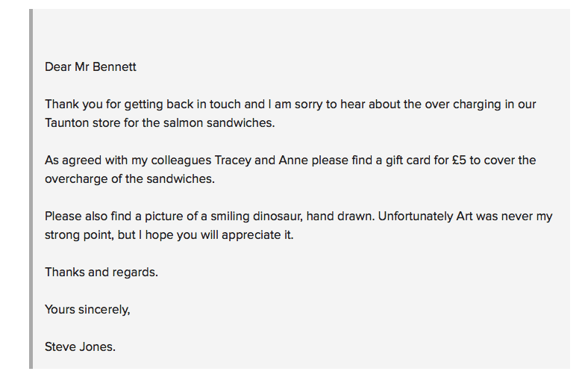This screenshot has width=588, height=383.
Task: Click the '£5' gift card amount
Action: (x=459, y=161)
